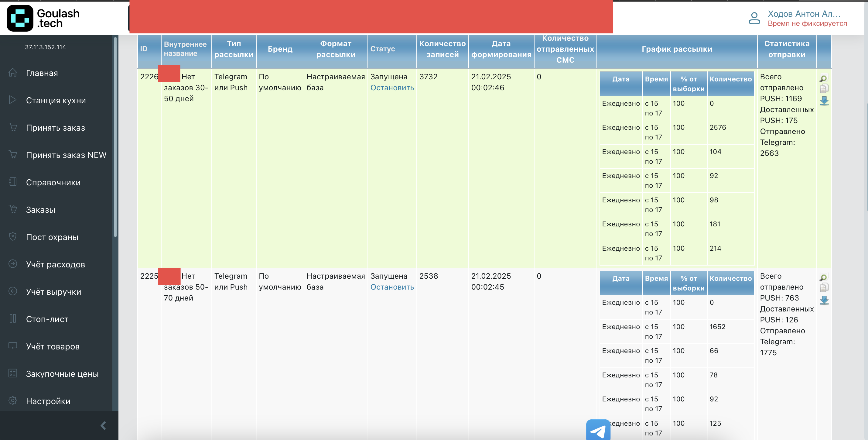
Task: Go to Учёт расходов
Action: click(x=55, y=264)
